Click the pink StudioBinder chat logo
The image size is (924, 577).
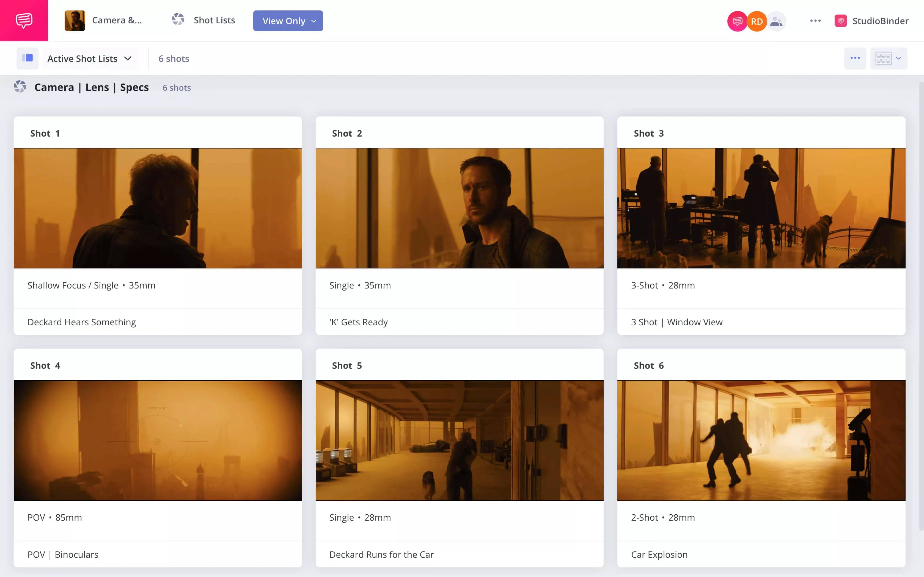[24, 21]
